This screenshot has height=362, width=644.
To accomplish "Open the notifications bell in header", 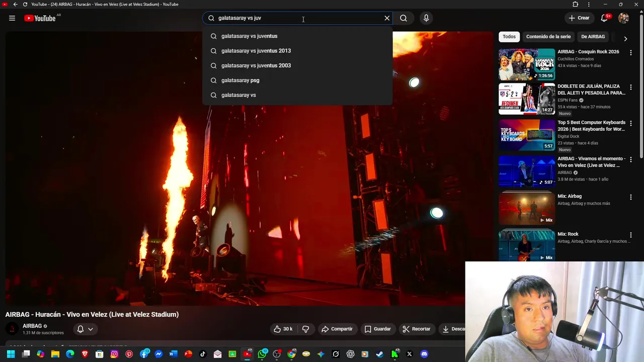I will pos(605,18).
